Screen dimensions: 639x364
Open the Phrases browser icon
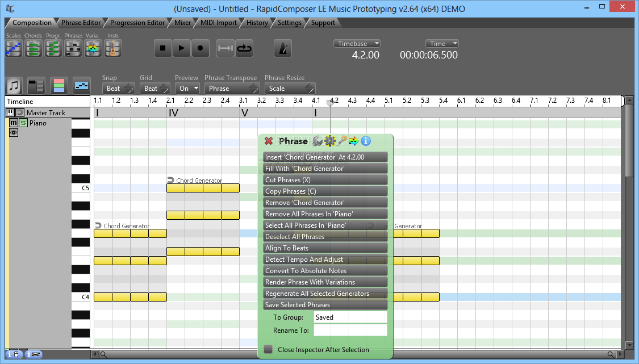[73, 48]
